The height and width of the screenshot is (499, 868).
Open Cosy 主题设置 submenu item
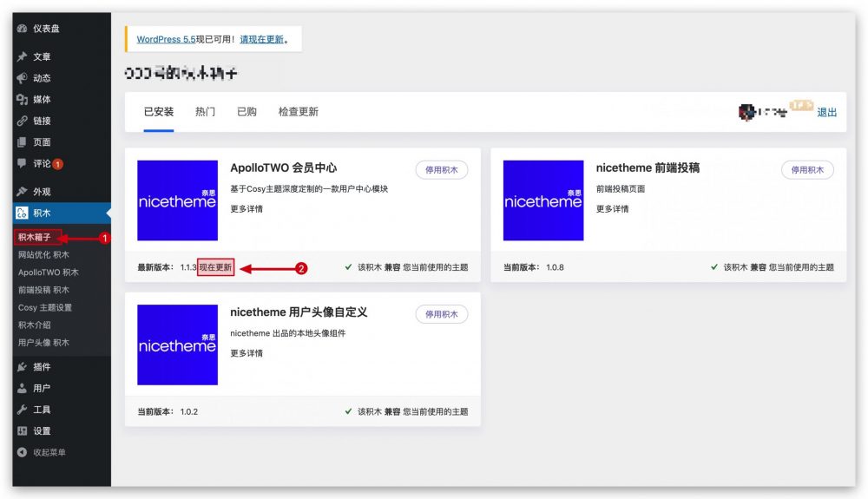point(45,307)
